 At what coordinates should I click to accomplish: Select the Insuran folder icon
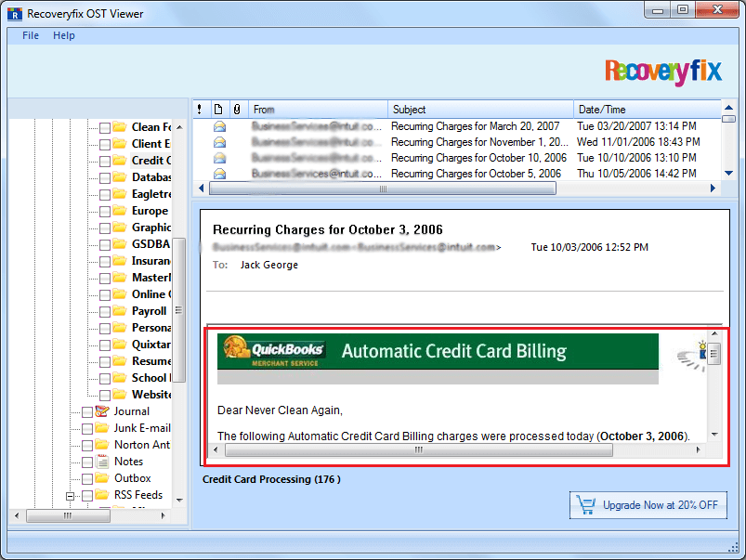(120, 260)
